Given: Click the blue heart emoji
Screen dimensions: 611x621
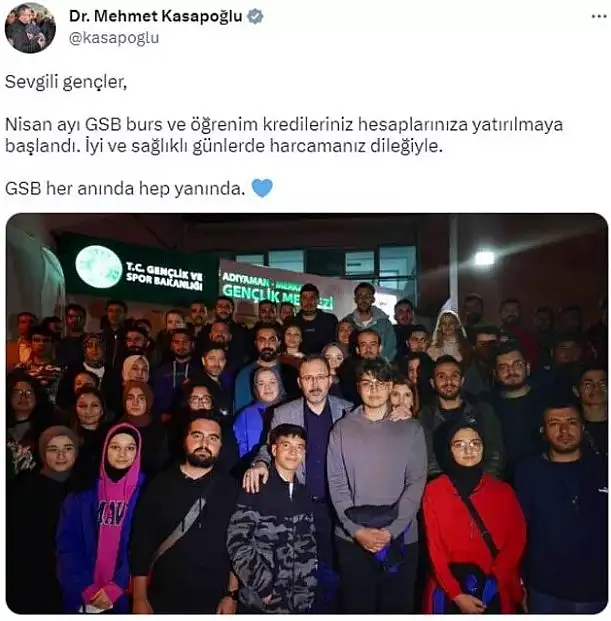Looking at the screenshot, I should (x=262, y=188).
